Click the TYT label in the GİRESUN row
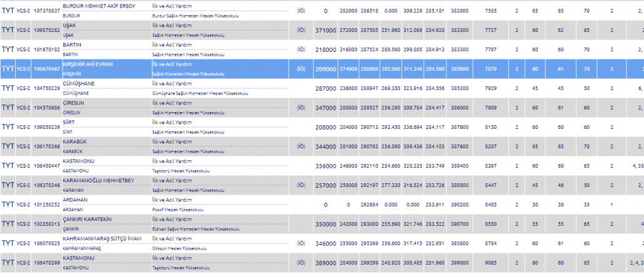Image resolution: width=644 pixels, height=274 pixels. [x=9, y=108]
